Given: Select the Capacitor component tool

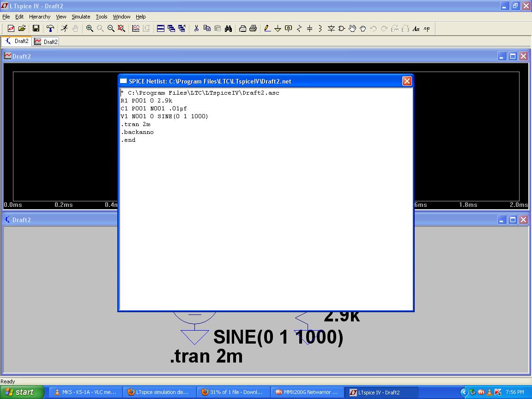Looking at the screenshot, I should point(309,29).
